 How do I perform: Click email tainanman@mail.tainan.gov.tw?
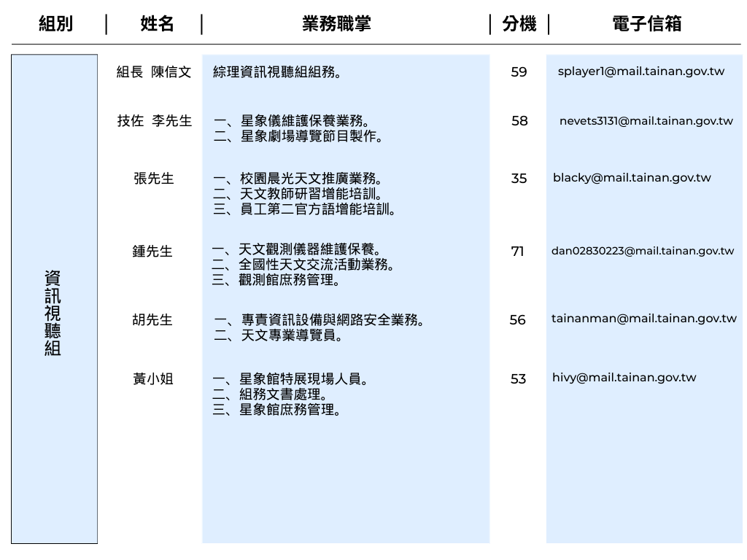point(644,319)
